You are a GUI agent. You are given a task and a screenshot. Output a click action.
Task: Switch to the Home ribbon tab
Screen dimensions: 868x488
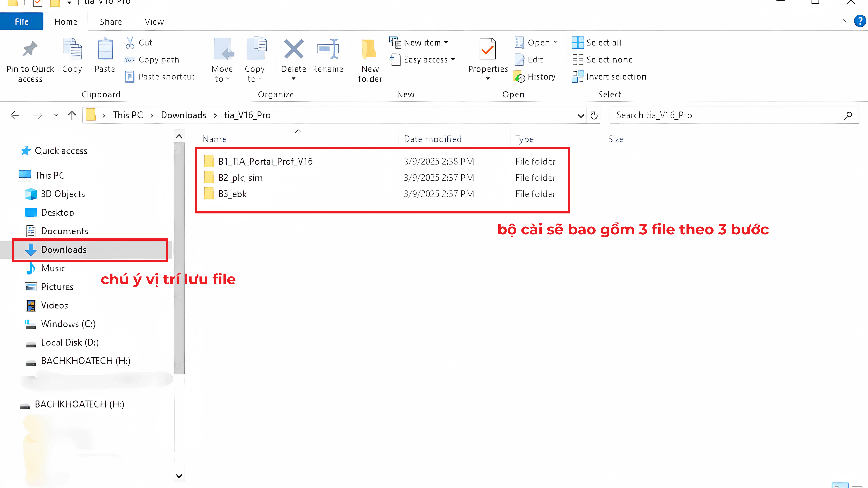click(x=66, y=22)
